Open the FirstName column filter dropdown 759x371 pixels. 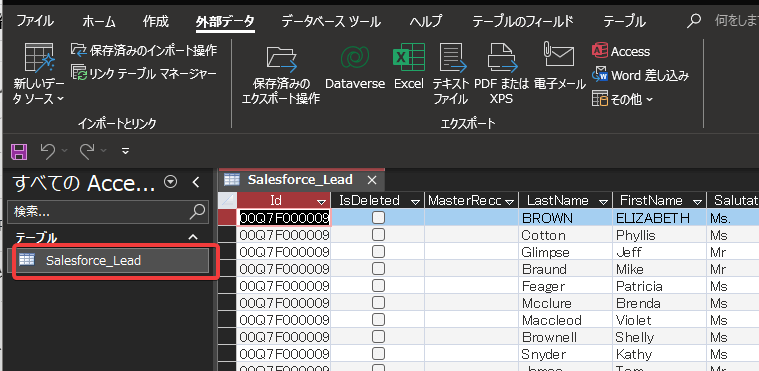point(697,201)
